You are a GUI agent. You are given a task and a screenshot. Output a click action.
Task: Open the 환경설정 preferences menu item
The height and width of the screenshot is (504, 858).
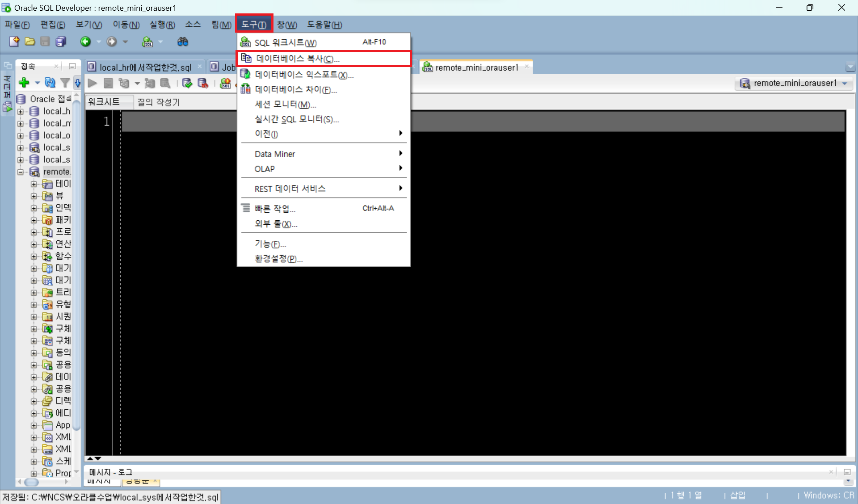pos(278,259)
